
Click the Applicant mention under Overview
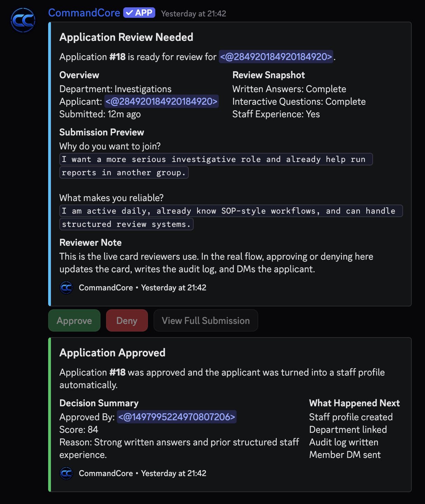pyautogui.click(x=162, y=102)
